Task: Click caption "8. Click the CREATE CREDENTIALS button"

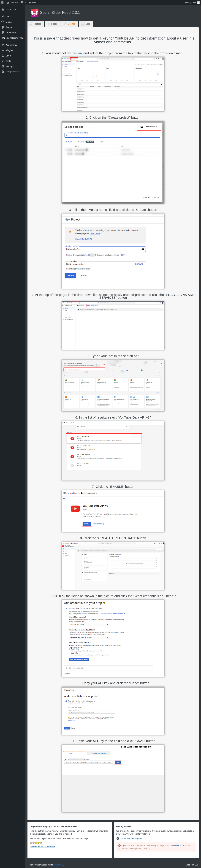Action: point(113,538)
